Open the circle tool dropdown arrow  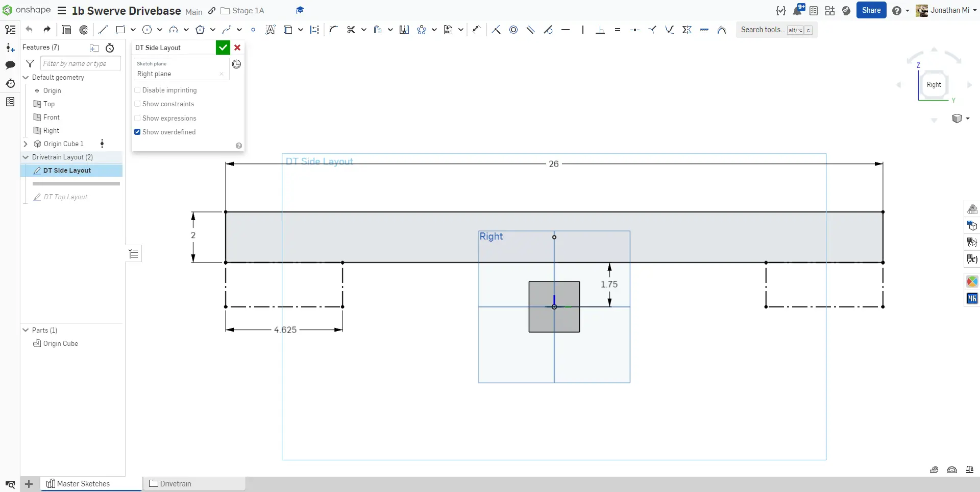(x=160, y=30)
